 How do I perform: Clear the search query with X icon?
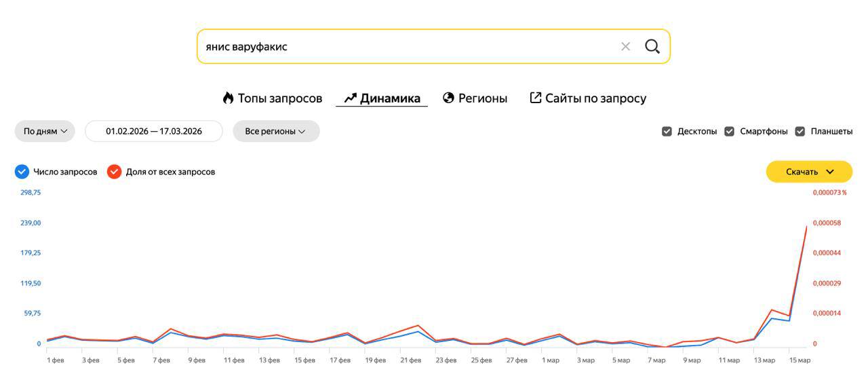click(x=625, y=46)
